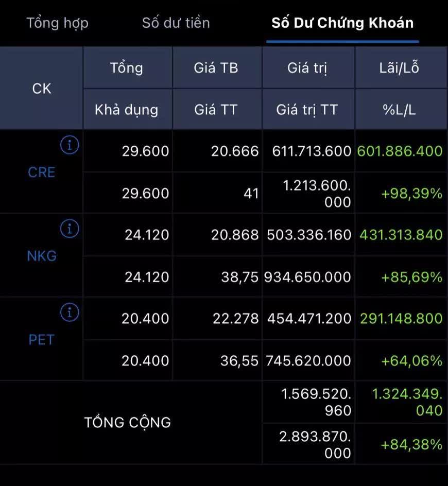Click the TỔNG CỘNG total row label
The width and height of the screenshot is (448, 486).
point(128,423)
